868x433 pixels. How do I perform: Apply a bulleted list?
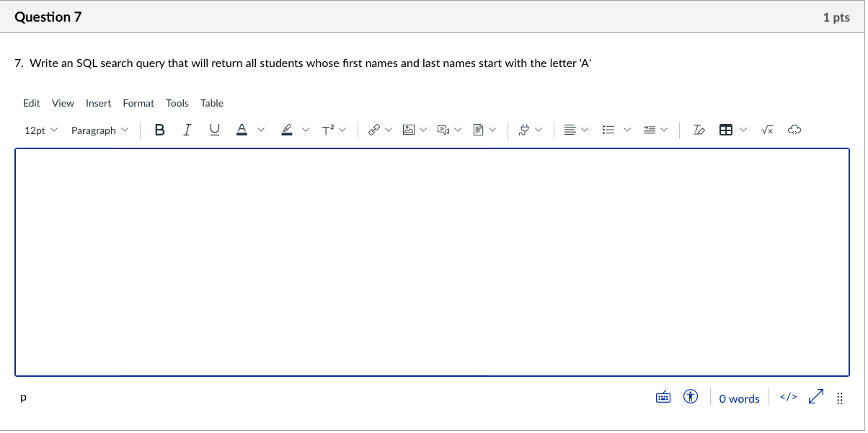[x=608, y=130]
